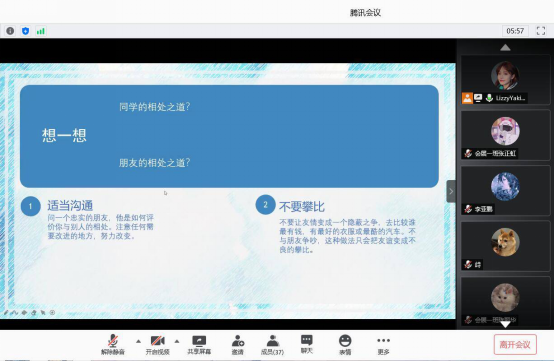Image resolution: width=554 pixels, height=362 pixels.
Task: Open meeting info icon in top bar
Action: tap(10, 31)
